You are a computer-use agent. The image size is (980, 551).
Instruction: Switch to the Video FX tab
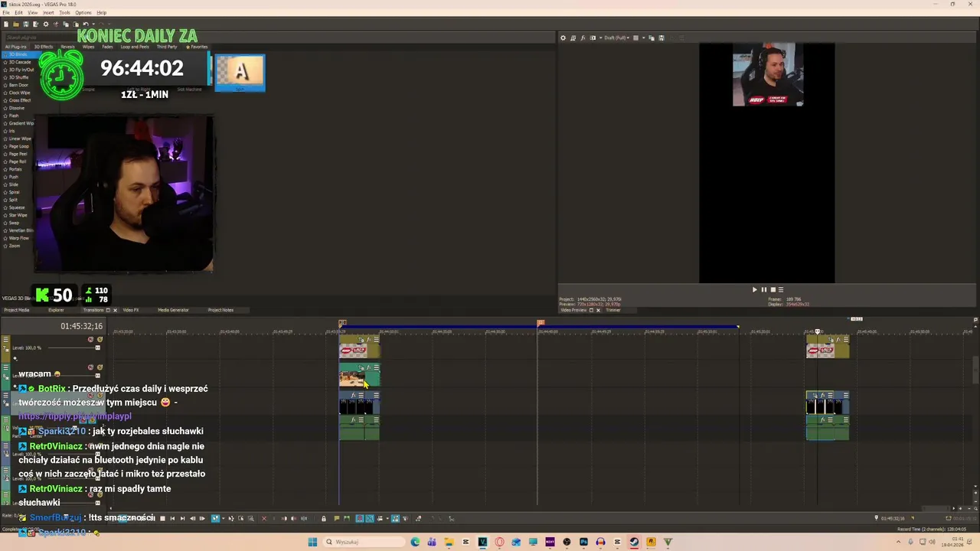pyautogui.click(x=131, y=310)
